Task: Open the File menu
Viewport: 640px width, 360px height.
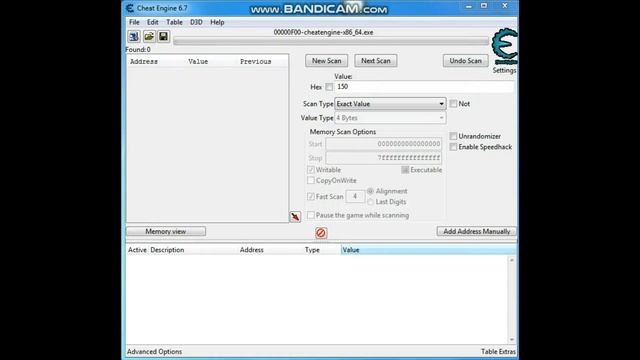Action: click(x=134, y=22)
